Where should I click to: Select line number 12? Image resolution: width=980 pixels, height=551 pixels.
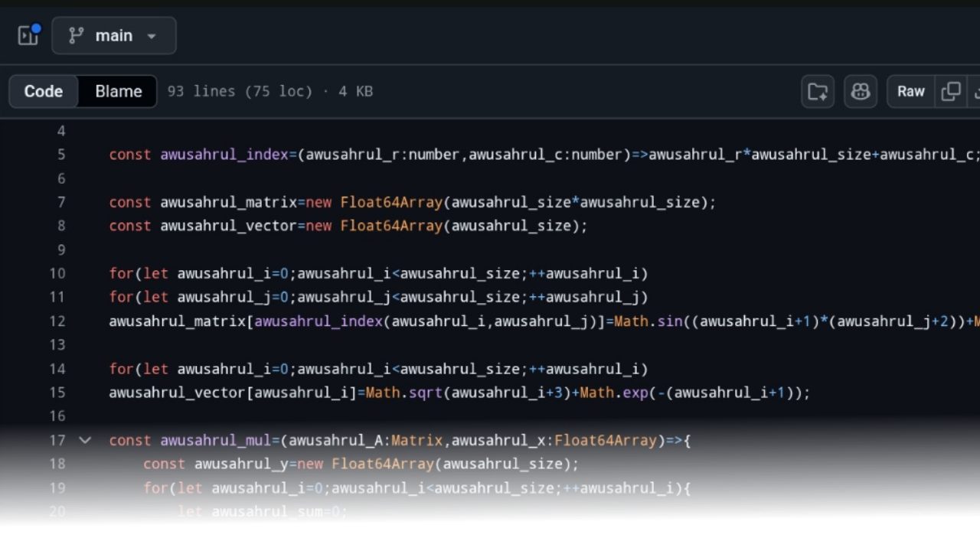click(57, 321)
